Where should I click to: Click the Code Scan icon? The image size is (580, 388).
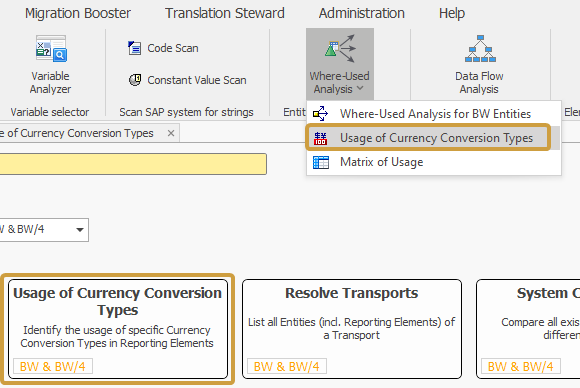[134, 48]
